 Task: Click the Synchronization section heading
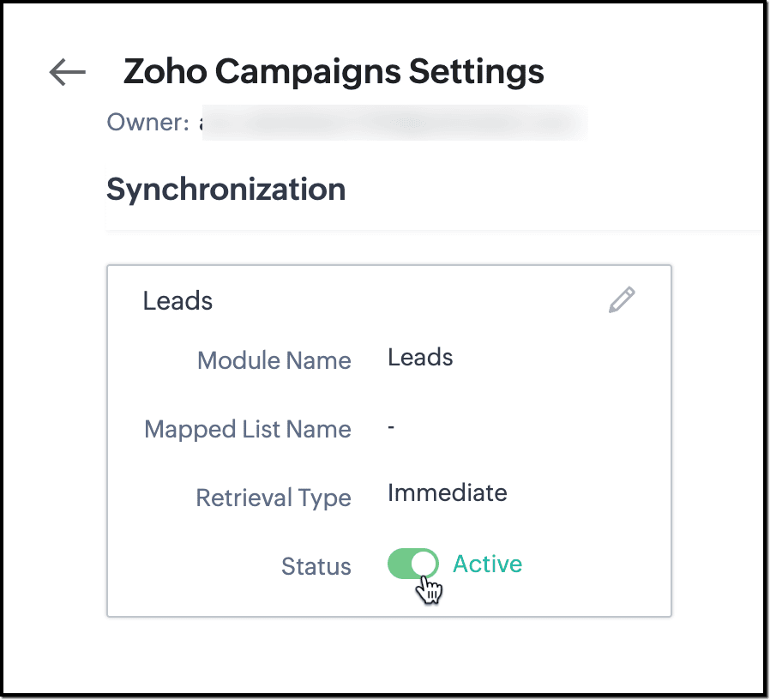pos(226,190)
